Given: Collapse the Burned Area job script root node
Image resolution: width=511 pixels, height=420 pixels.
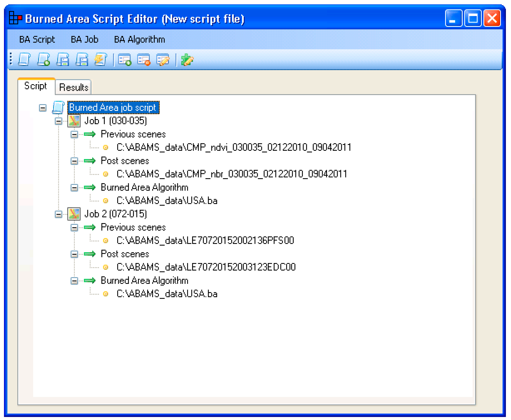Looking at the screenshot, I should click(43, 108).
